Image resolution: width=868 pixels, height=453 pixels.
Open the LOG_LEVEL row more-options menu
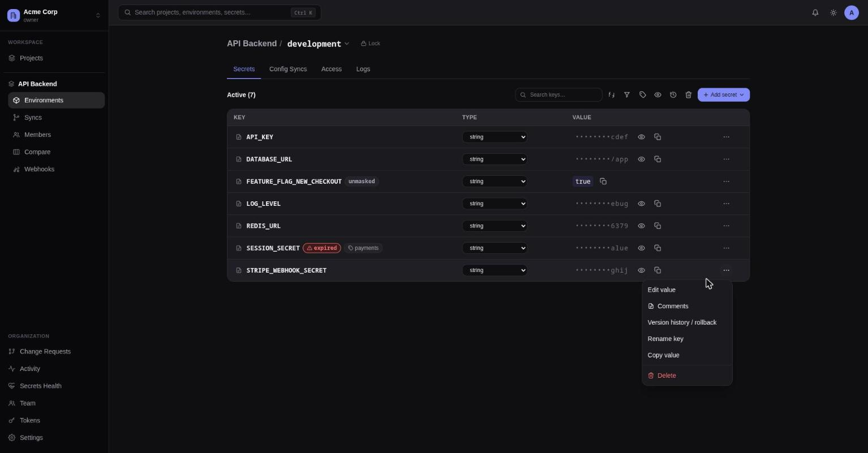click(726, 204)
